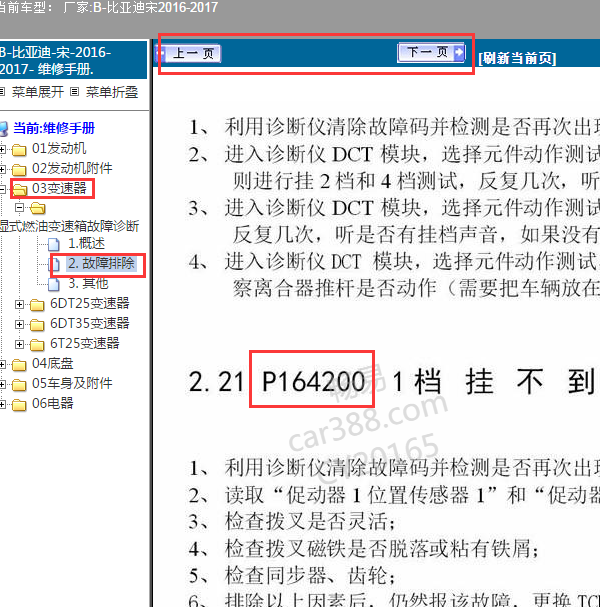Click the 06电器 folder icon

19,405
